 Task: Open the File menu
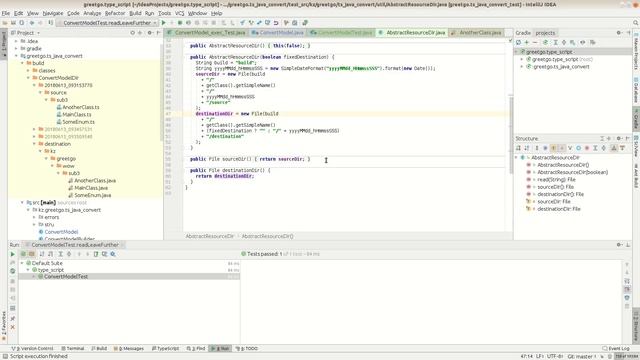tap(6, 13)
